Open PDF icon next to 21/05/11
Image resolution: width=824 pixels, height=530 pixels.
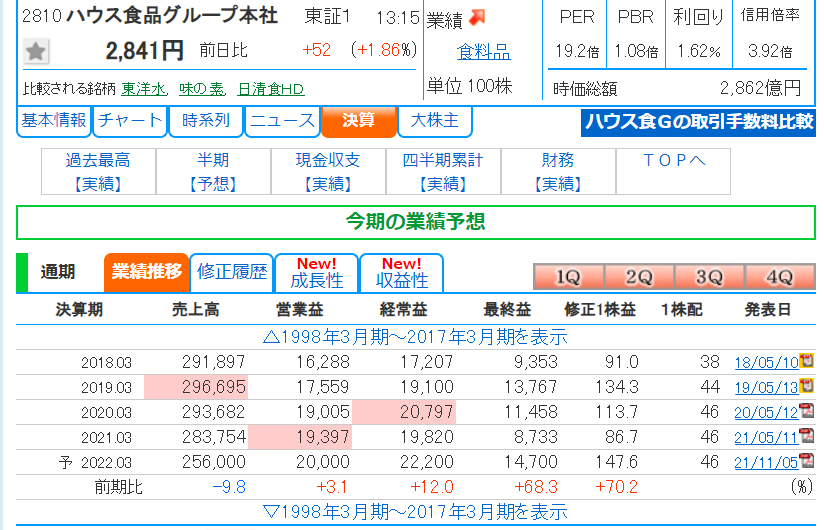point(807,435)
